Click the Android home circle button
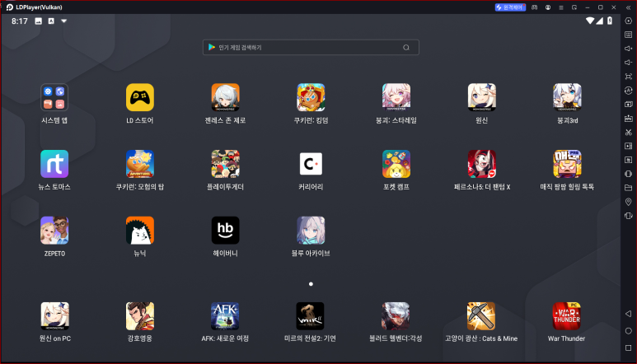 [x=629, y=331]
